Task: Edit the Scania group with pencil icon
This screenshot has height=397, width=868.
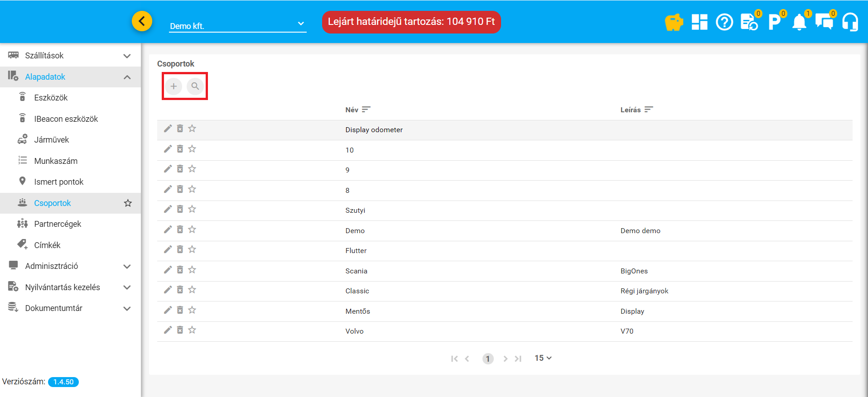Action: pyautogui.click(x=168, y=270)
